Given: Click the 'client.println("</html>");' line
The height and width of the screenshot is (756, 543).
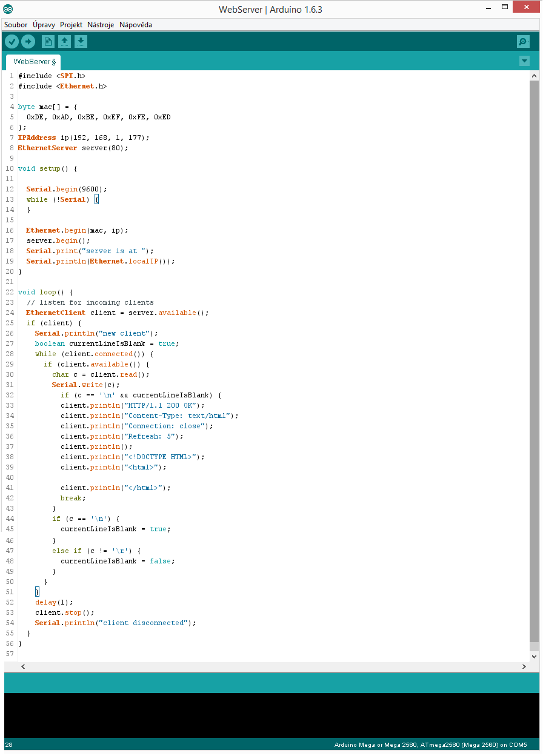Looking at the screenshot, I should coord(116,488).
